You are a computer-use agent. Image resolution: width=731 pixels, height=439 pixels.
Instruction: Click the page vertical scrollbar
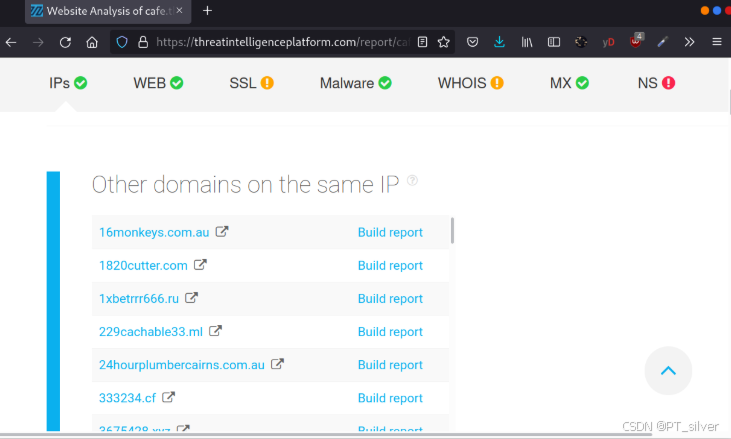729,101
